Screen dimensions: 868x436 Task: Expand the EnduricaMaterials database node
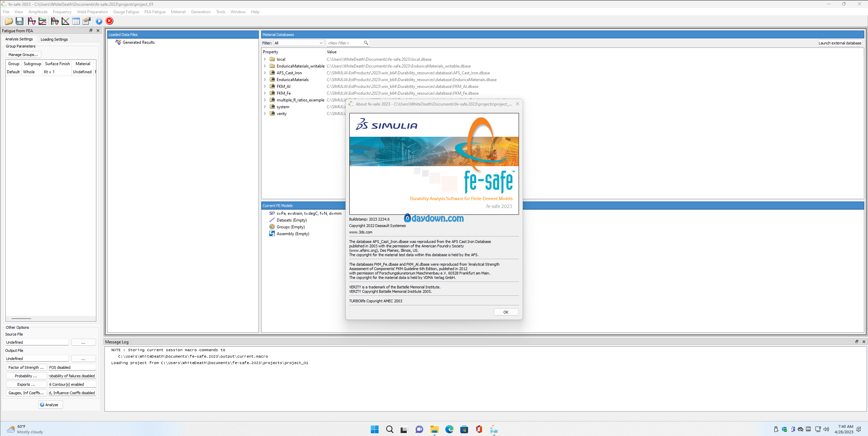[x=265, y=80]
